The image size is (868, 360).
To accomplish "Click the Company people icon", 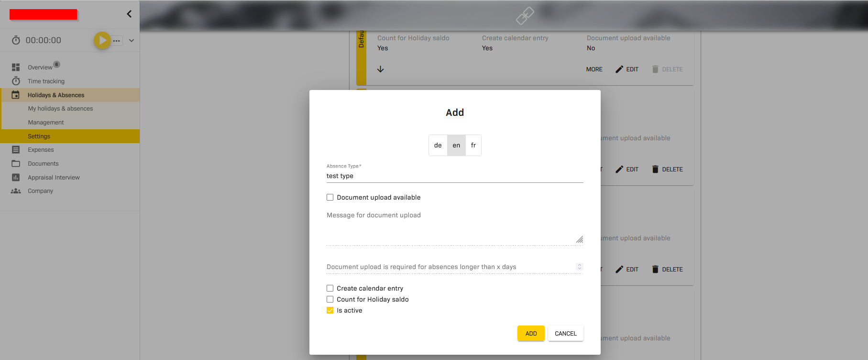I will (16, 191).
